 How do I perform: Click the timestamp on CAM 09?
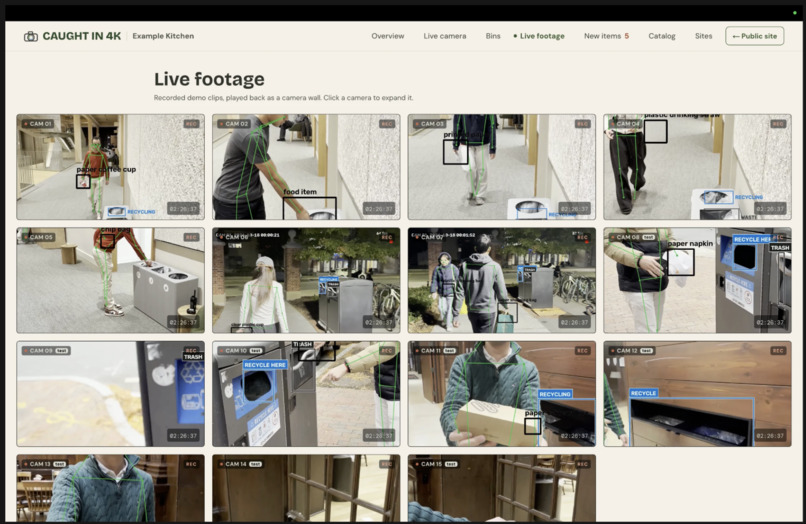pyautogui.click(x=183, y=436)
